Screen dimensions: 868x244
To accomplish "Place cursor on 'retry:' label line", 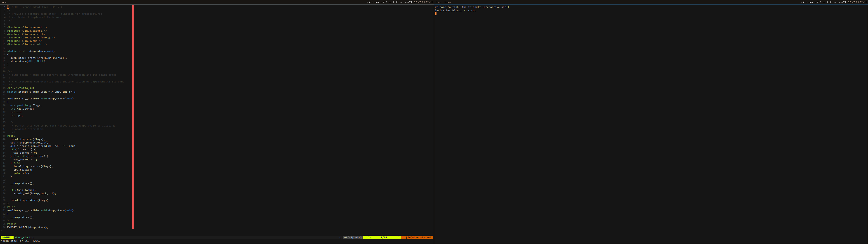I will coord(12,136).
